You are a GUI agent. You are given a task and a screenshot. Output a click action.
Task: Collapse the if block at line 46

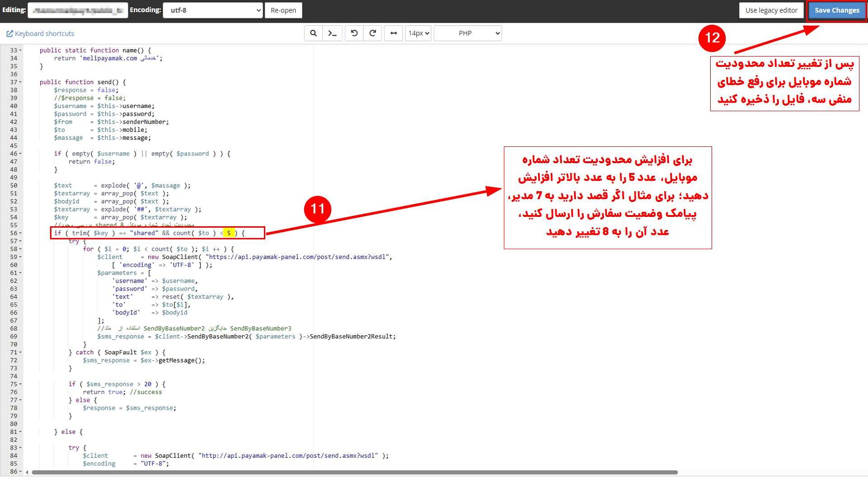[x=21, y=154]
